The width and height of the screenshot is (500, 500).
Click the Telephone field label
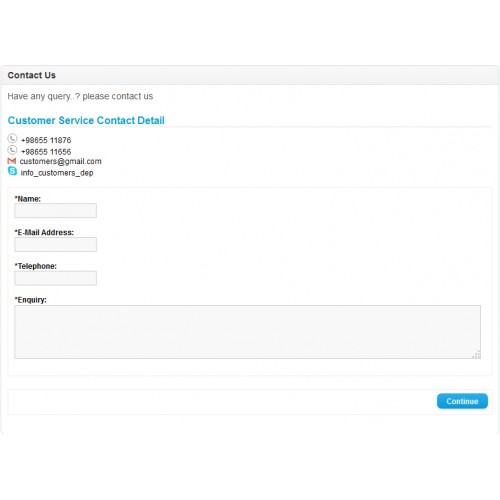pos(36,266)
